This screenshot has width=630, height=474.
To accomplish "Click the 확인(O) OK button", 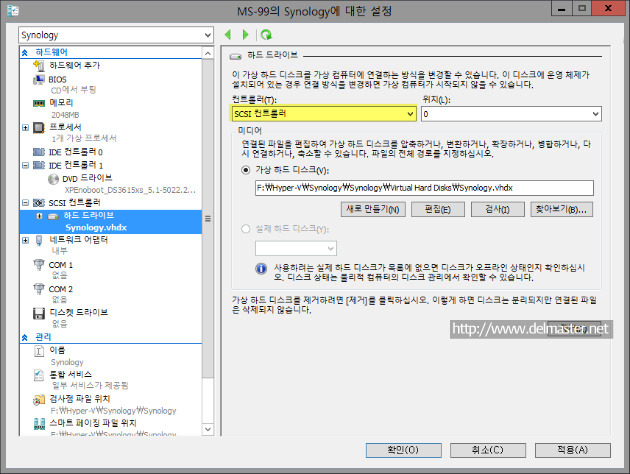I will click(403, 450).
